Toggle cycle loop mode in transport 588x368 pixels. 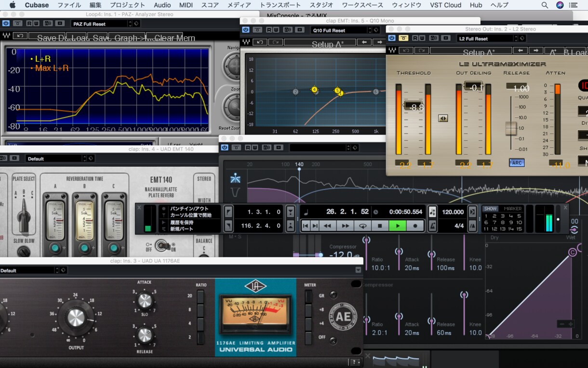362,225
